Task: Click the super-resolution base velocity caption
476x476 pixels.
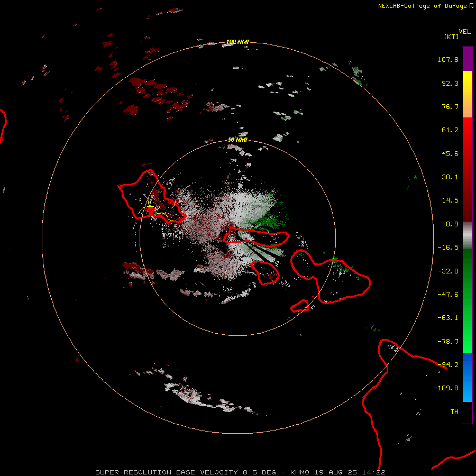Action: pos(241,472)
